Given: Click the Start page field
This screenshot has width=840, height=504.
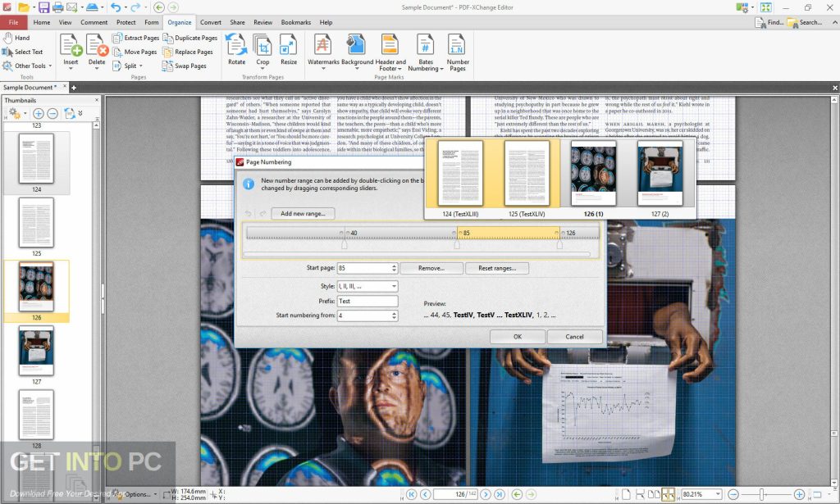Looking at the screenshot, I should pyautogui.click(x=367, y=268).
